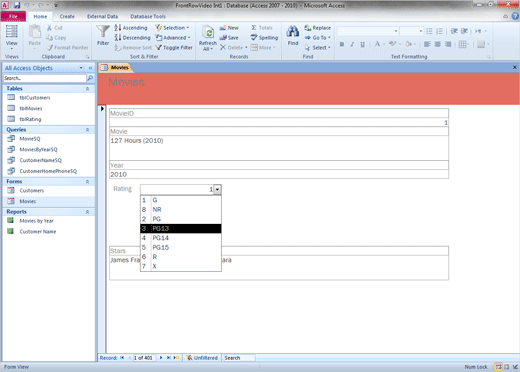Select PG14 in the Rating list
This screenshot has width=520, height=372.
click(181, 238)
